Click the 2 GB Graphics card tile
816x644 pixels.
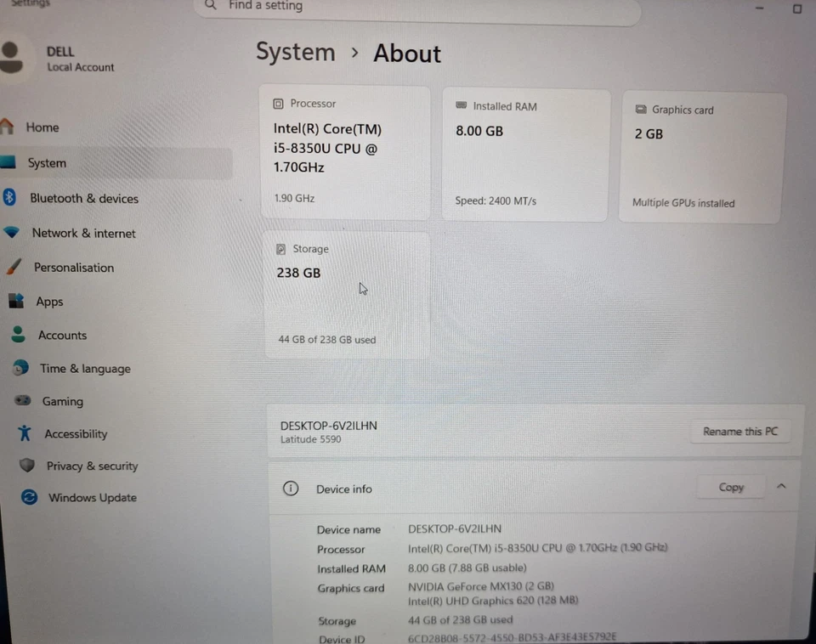(x=702, y=158)
